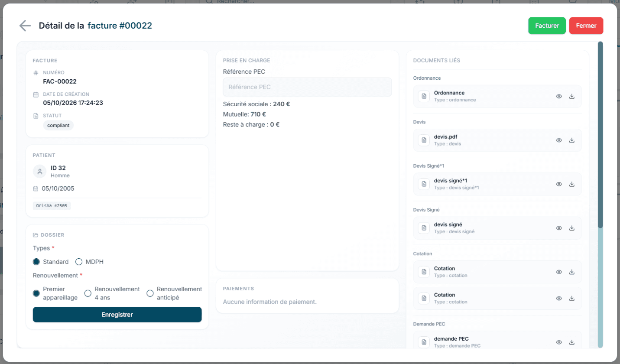
Task: Click the red Fermer button
Action: tap(586, 26)
